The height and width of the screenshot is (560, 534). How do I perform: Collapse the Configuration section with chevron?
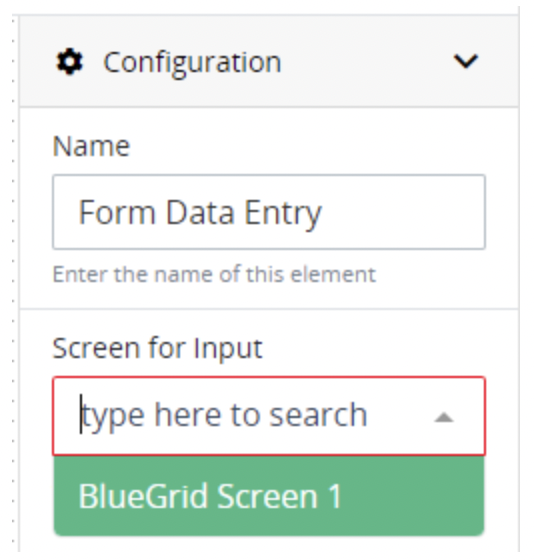[465, 61]
